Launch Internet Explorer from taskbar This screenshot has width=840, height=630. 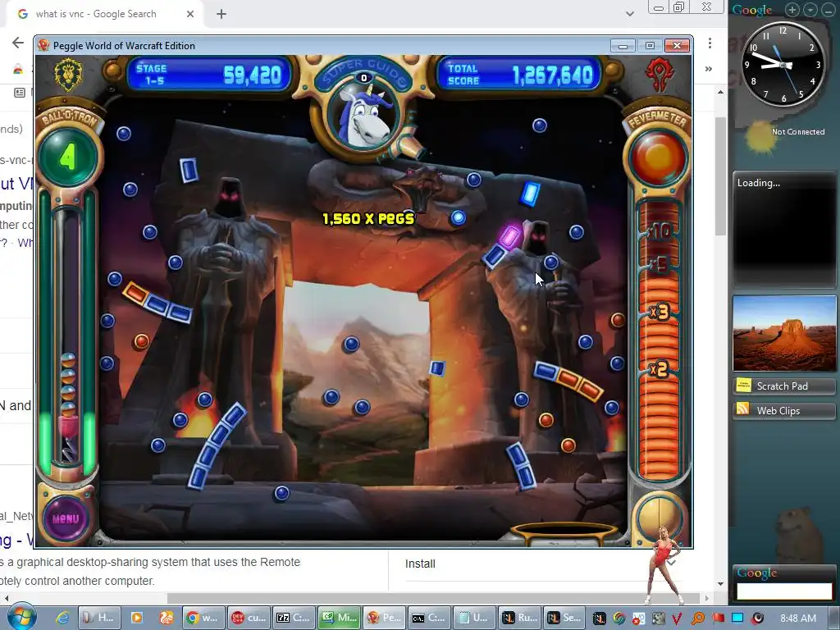click(x=62, y=618)
